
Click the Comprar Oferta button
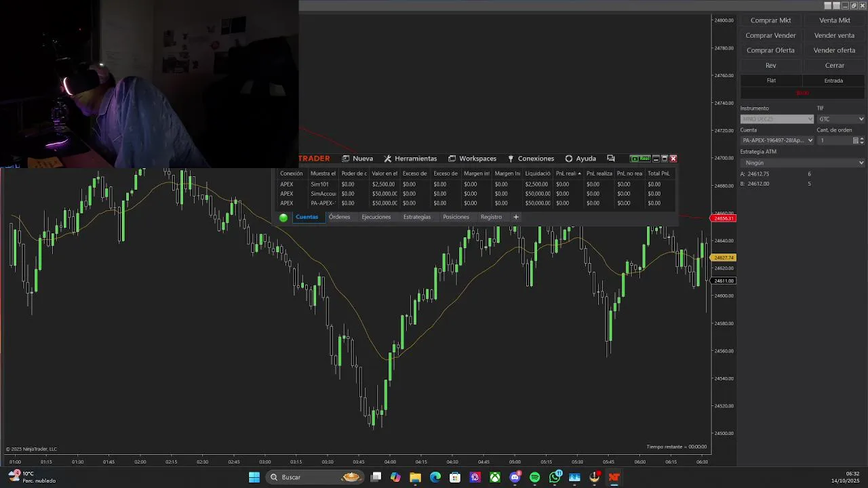pyautogui.click(x=770, y=50)
